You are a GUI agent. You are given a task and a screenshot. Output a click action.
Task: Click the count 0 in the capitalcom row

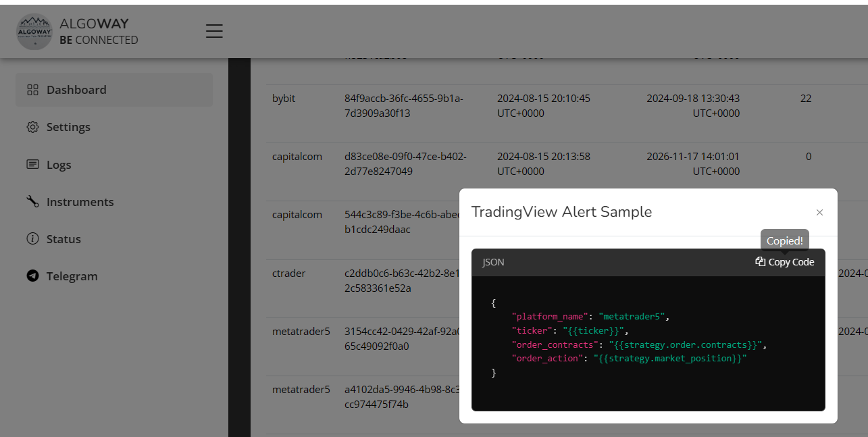[x=809, y=157]
